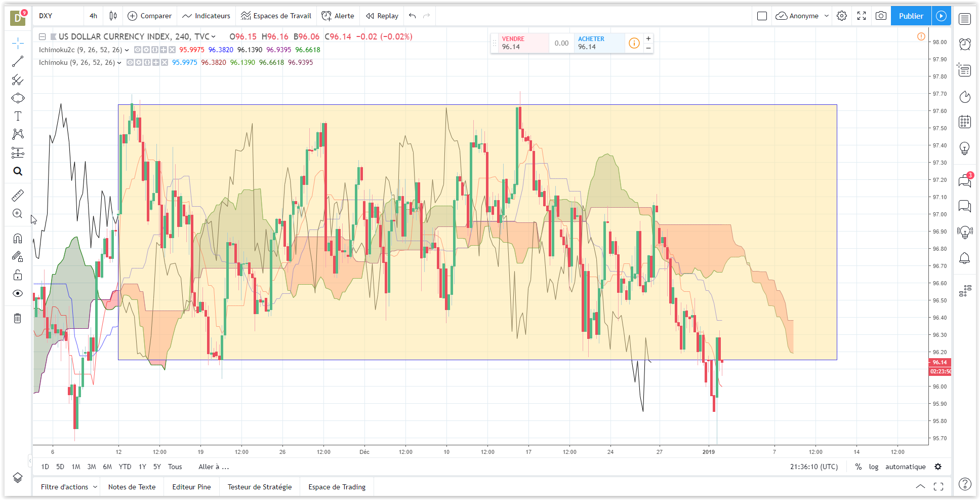Click the DXY symbol search field
Image resolution: width=980 pixels, height=500 pixels.
coord(58,16)
